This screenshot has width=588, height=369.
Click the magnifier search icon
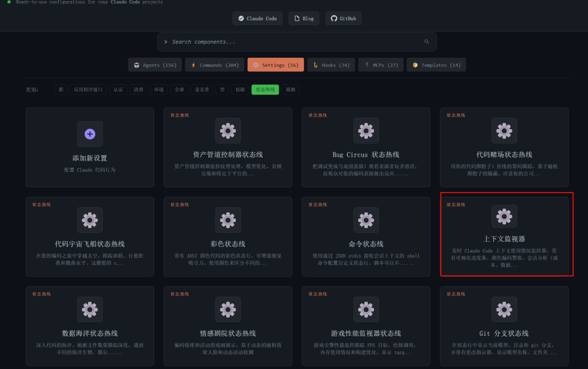426,41
